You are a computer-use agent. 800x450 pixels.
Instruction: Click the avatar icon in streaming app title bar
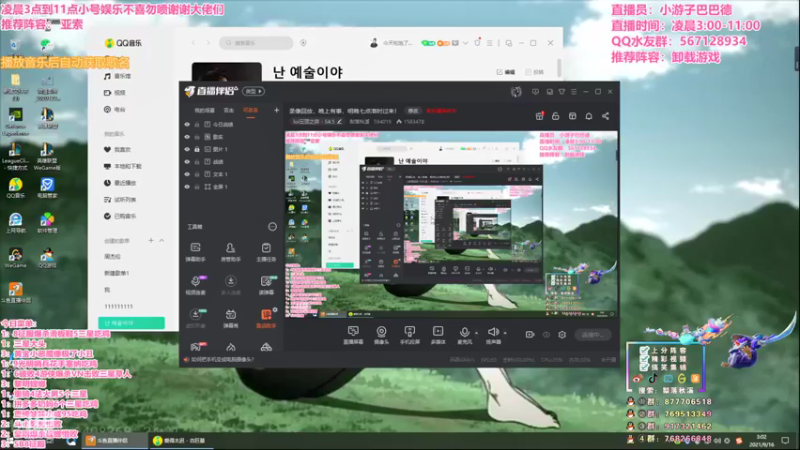(516, 91)
